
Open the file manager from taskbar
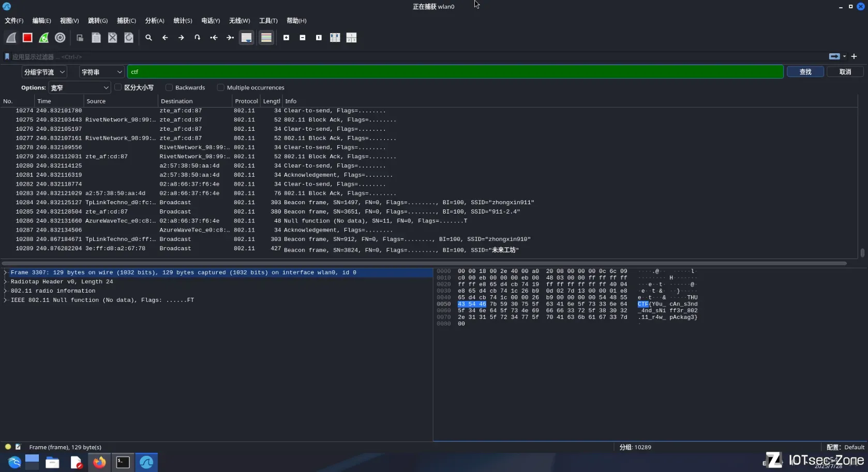point(52,462)
